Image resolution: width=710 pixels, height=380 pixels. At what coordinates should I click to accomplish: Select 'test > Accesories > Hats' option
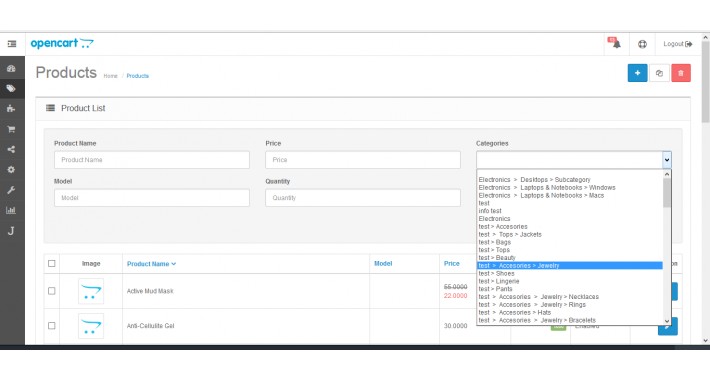514,313
